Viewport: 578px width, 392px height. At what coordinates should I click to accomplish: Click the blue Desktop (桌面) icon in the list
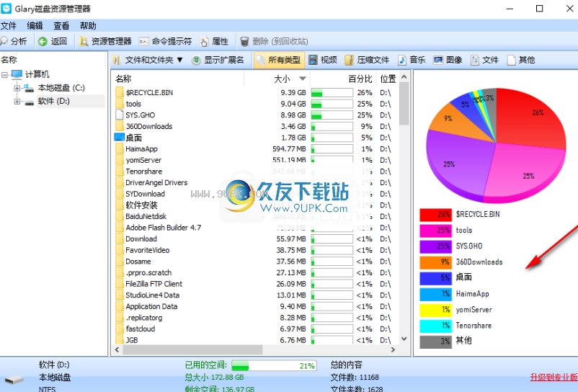pos(120,138)
